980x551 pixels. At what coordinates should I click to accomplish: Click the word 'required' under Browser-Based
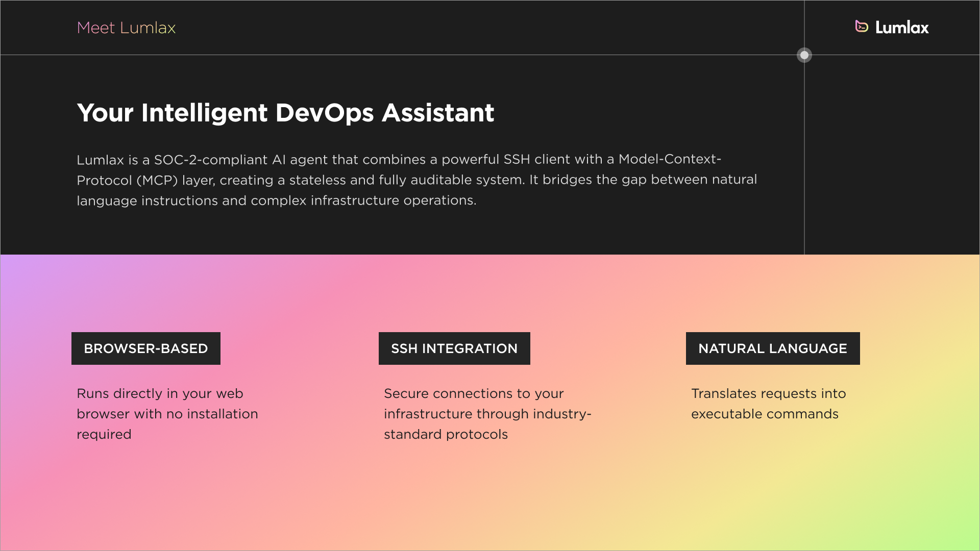(104, 434)
